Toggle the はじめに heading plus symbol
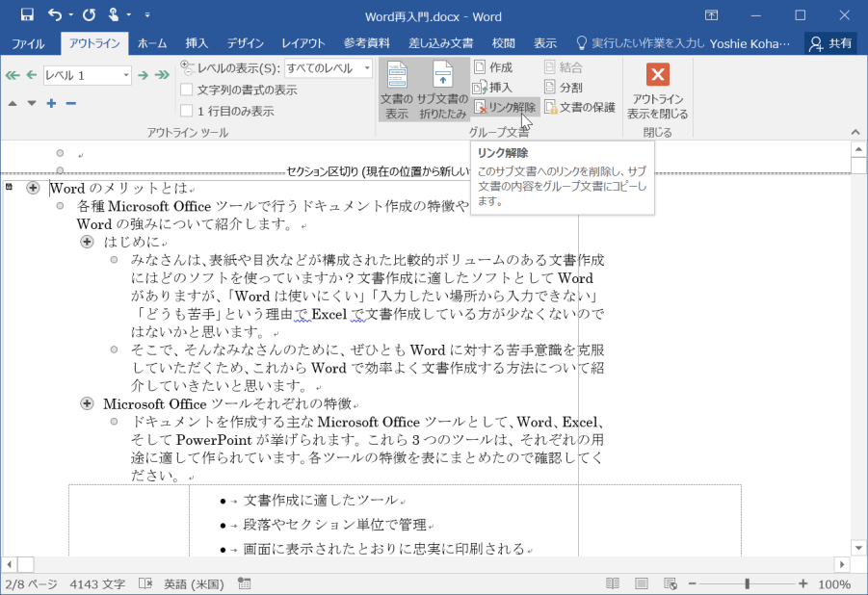Image resolution: width=868 pixels, height=595 pixels. point(87,242)
